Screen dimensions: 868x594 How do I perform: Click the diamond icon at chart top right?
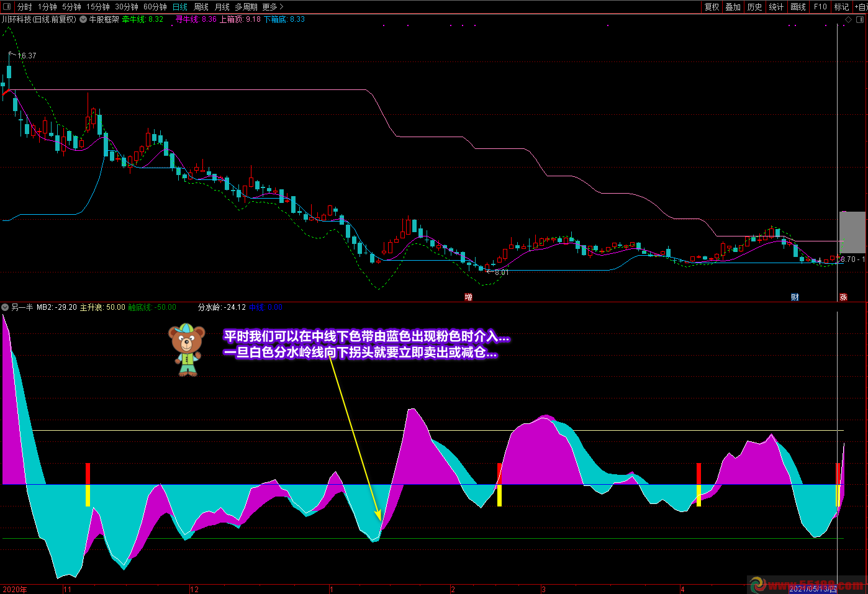point(849,20)
